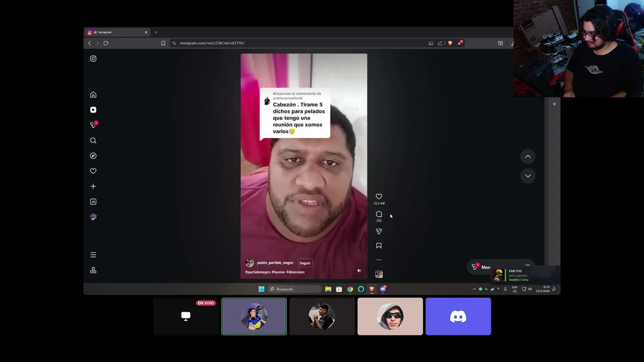Click the taskbar Búsqueda search box
Screen dimensions: 644x362
click(294, 289)
